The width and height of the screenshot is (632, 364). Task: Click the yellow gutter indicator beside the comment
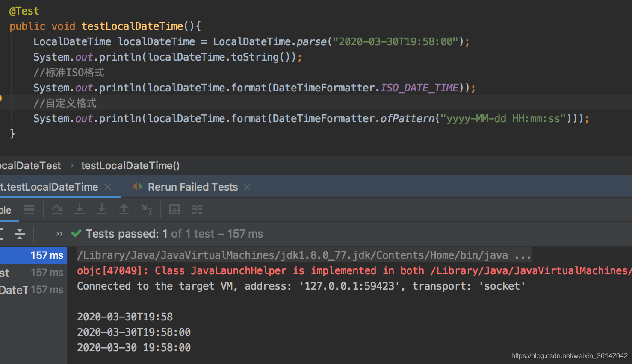coord(1,99)
